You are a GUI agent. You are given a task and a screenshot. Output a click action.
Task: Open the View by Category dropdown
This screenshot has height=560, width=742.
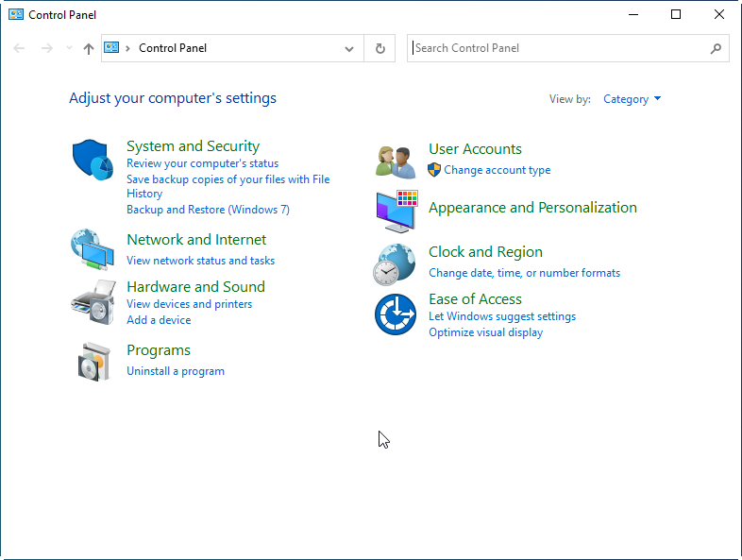click(x=632, y=99)
